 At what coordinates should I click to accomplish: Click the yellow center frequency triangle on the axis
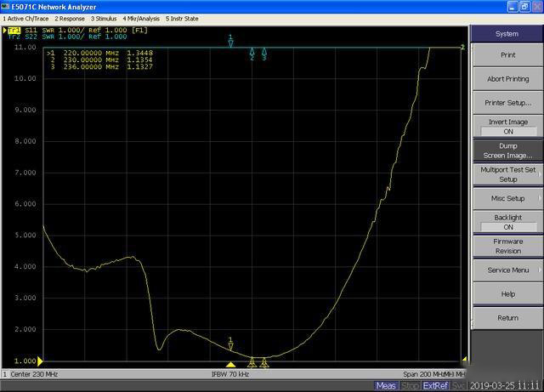pos(230,364)
